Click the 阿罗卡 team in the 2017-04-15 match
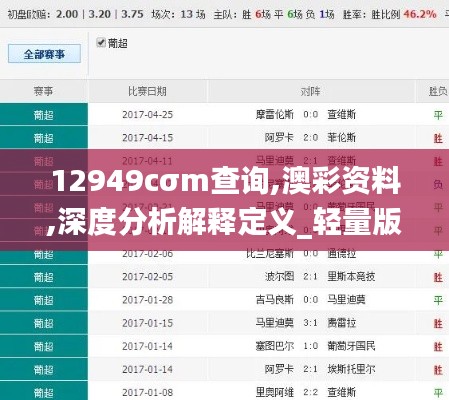Image resolution: width=449 pixels, height=400 pixels. point(279,138)
